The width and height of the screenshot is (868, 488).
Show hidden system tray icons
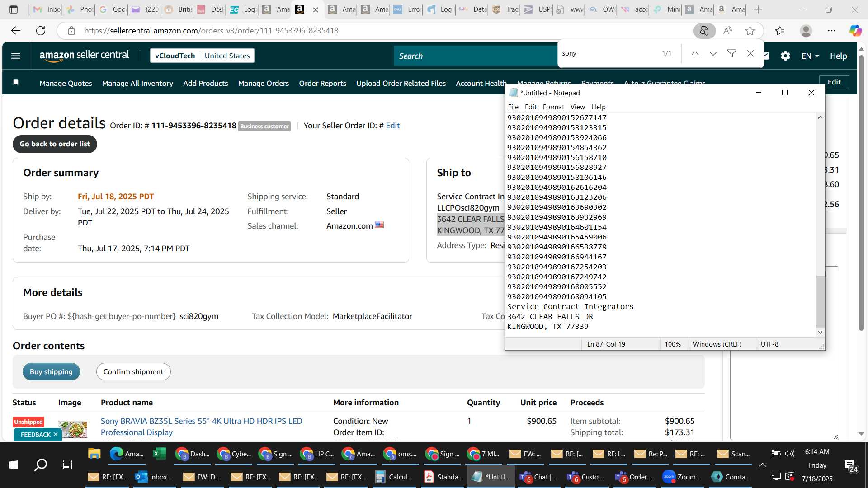point(762,465)
